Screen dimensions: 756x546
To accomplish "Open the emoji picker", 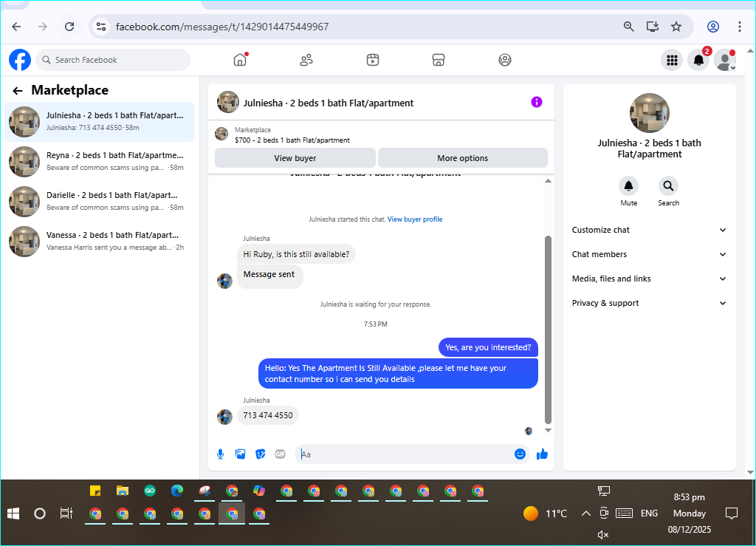I will click(x=520, y=454).
